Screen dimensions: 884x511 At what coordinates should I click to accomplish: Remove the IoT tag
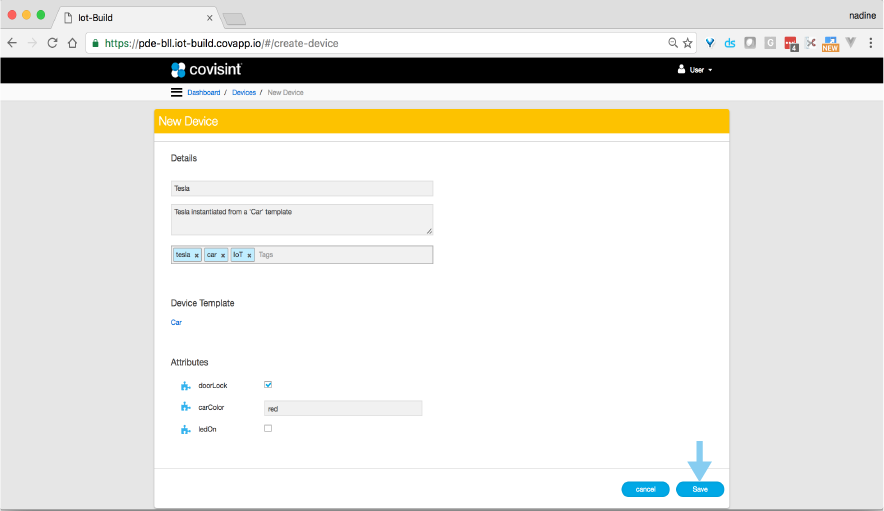[x=249, y=256]
